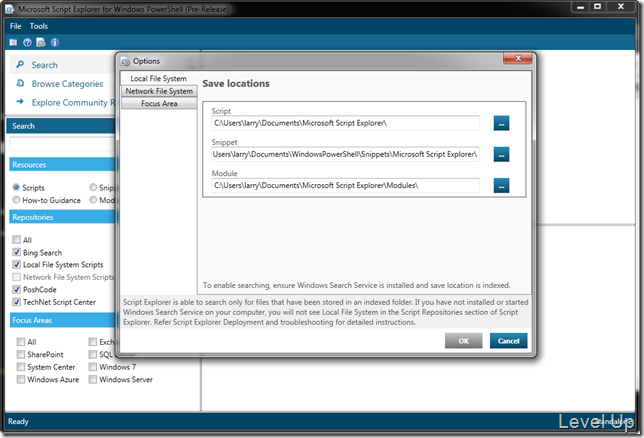
Task: Select the Scripts resource radio button
Action: [16, 187]
